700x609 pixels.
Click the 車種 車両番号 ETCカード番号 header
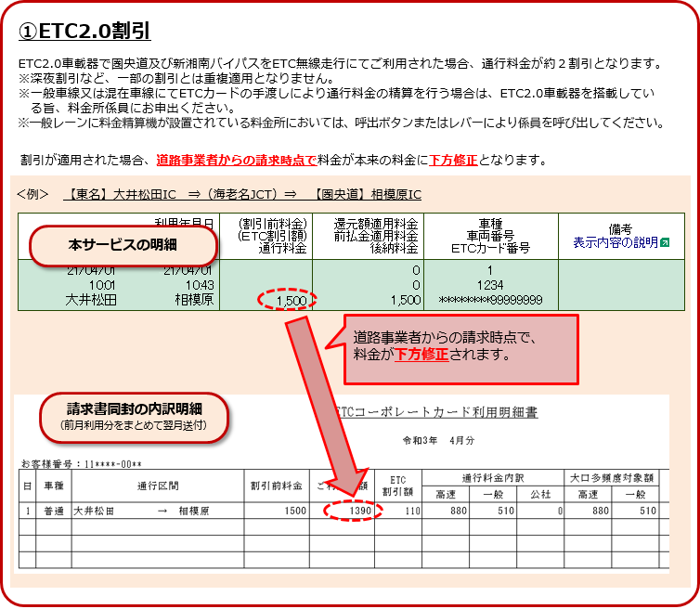click(490, 236)
